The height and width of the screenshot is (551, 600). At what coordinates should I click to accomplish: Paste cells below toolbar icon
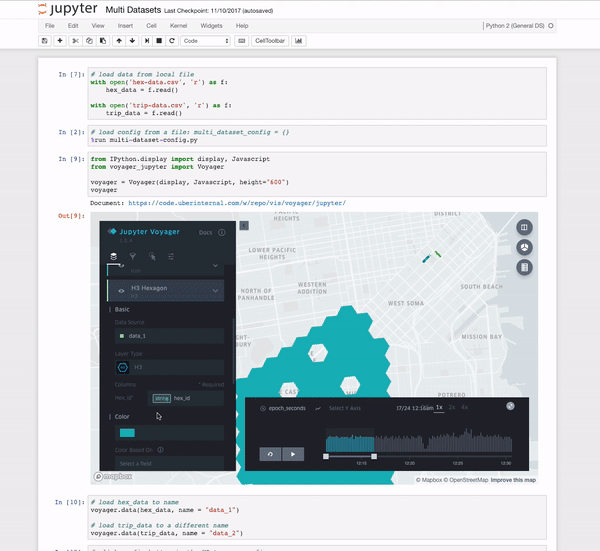click(103, 41)
